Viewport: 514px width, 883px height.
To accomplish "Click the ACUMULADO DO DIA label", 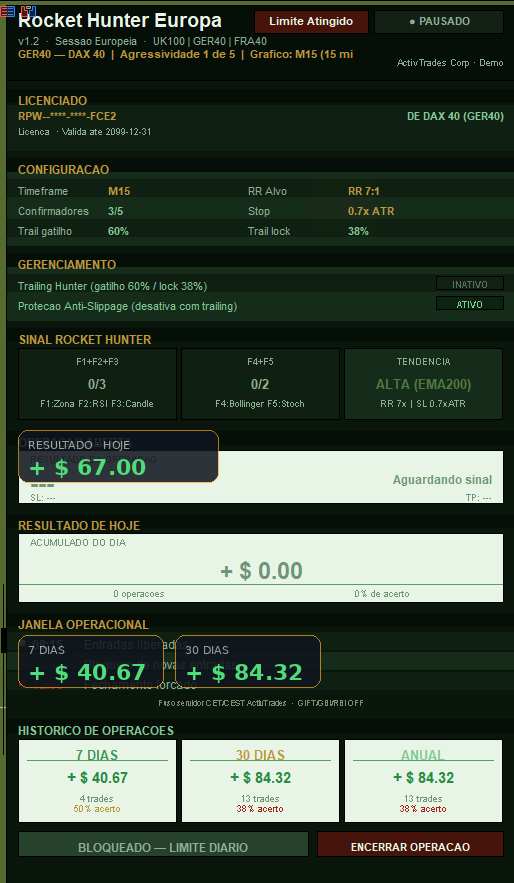I will 78,543.
